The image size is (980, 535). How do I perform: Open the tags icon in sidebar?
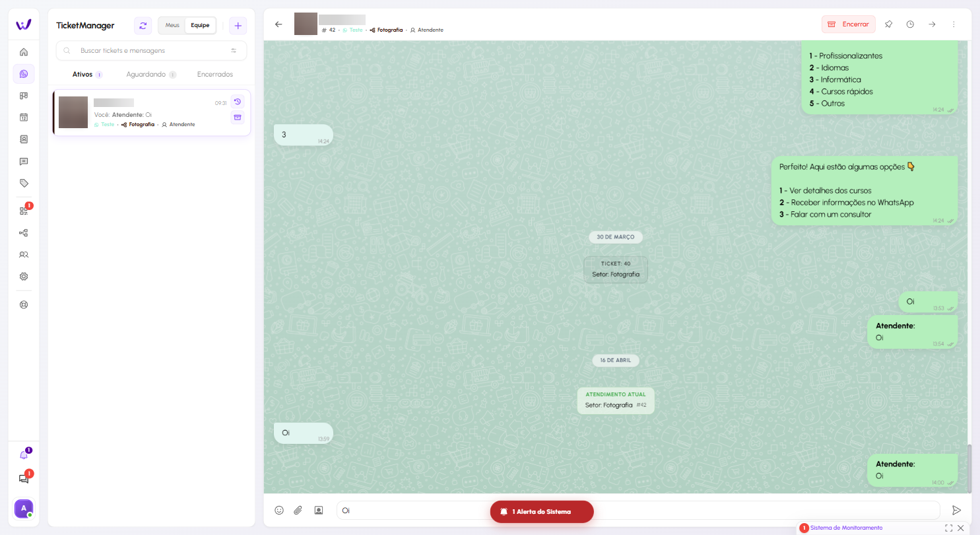[x=24, y=184]
